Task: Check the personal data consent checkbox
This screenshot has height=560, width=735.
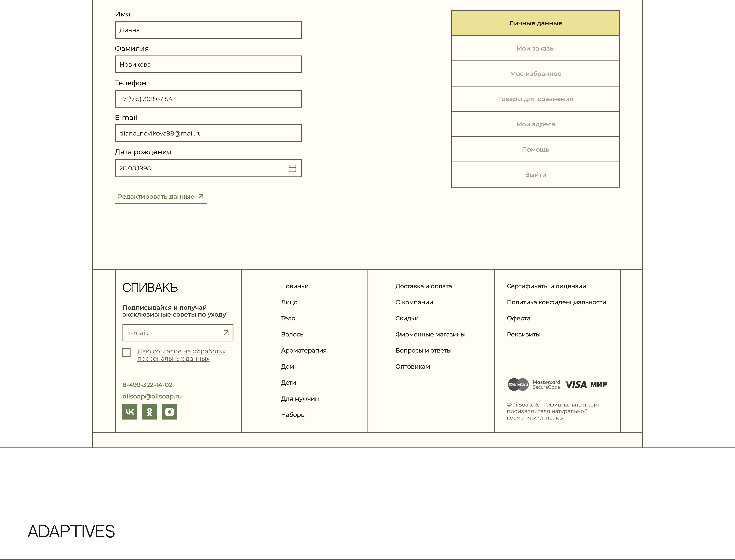Action: [x=126, y=352]
